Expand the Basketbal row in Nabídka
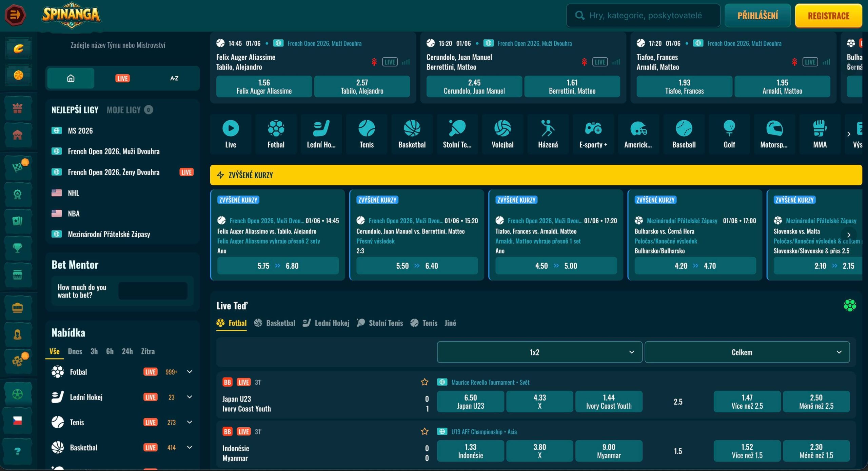The width and height of the screenshot is (868, 471). 190,447
